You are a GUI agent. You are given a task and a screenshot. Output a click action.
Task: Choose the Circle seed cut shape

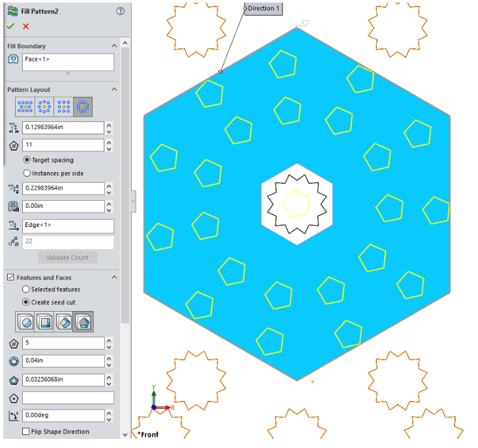click(x=25, y=321)
